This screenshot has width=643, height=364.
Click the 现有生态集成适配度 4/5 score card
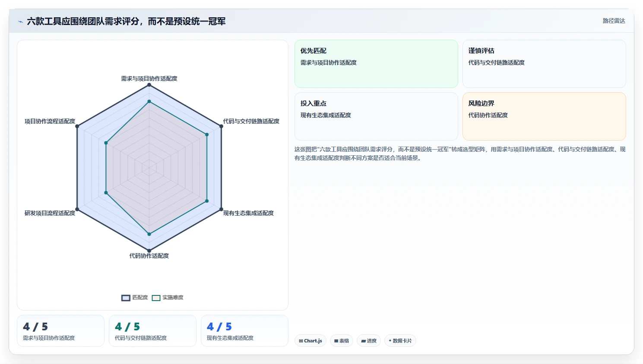coord(244,331)
